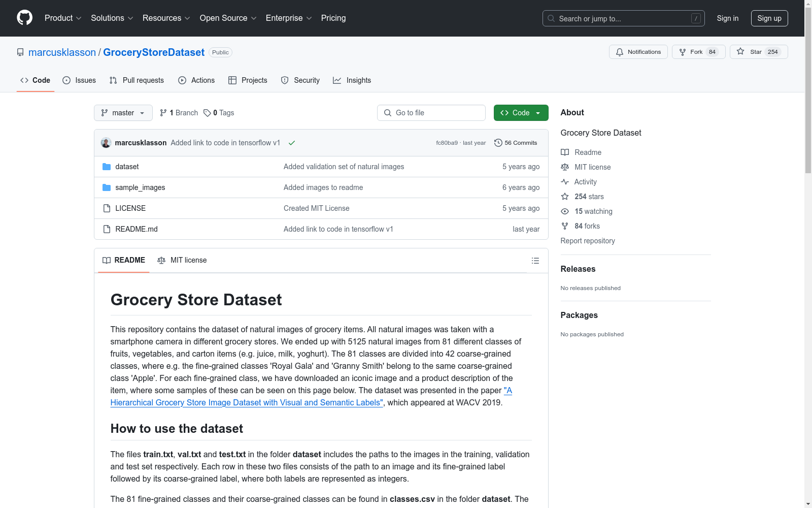
Task: View the green commit status checkmark
Action: [x=292, y=143]
